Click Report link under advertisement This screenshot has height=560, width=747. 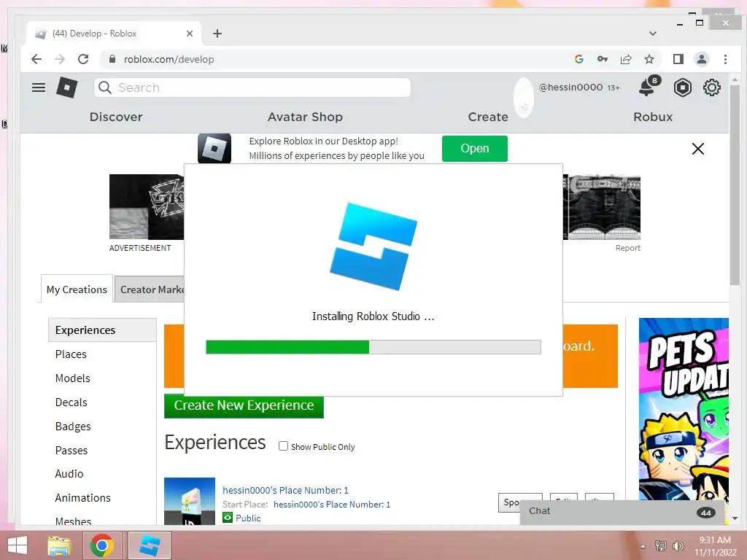coord(627,248)
